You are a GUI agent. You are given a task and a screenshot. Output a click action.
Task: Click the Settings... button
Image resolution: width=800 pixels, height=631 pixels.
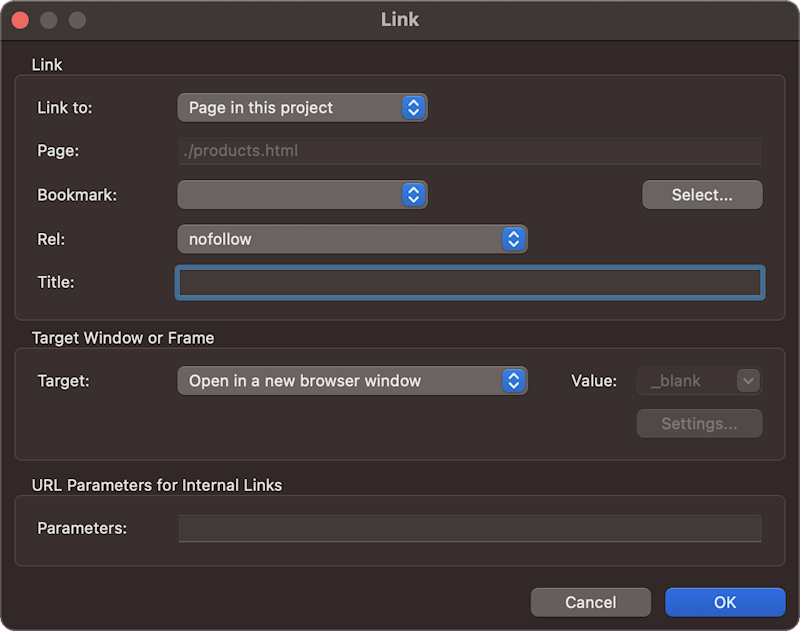(x=699, y=424)
